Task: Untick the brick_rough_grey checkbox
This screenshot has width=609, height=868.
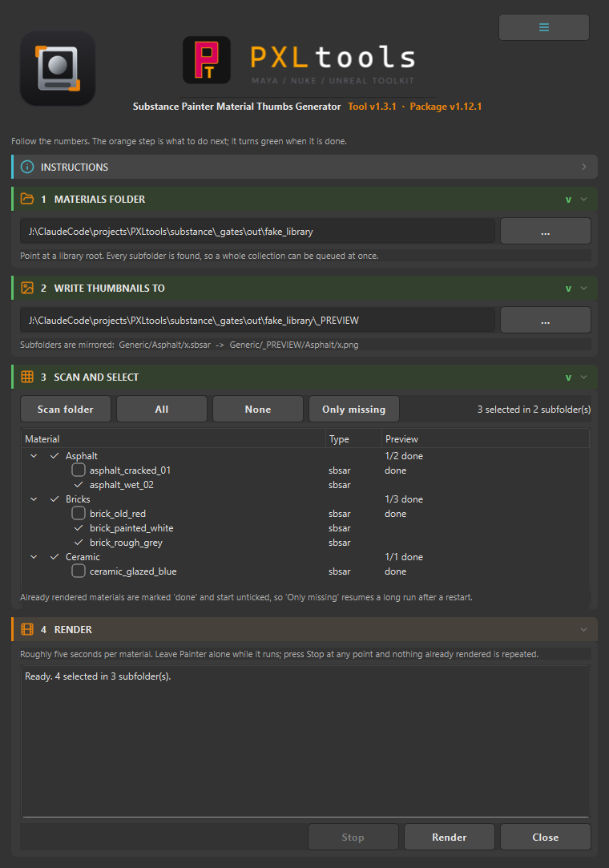Action: click(79, 543)
